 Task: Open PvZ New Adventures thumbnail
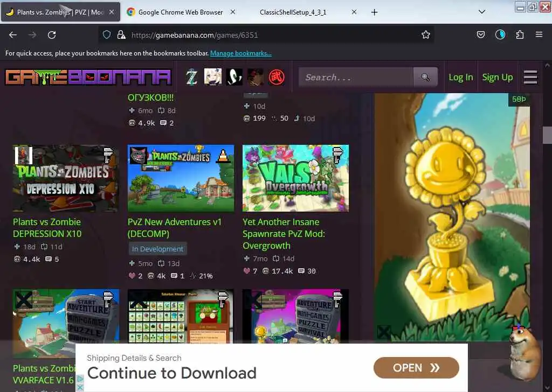181,178
